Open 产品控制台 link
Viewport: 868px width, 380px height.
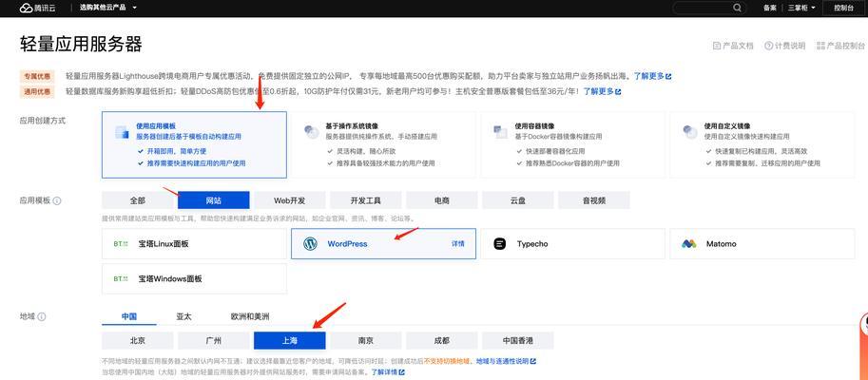(x=840, y=46)
